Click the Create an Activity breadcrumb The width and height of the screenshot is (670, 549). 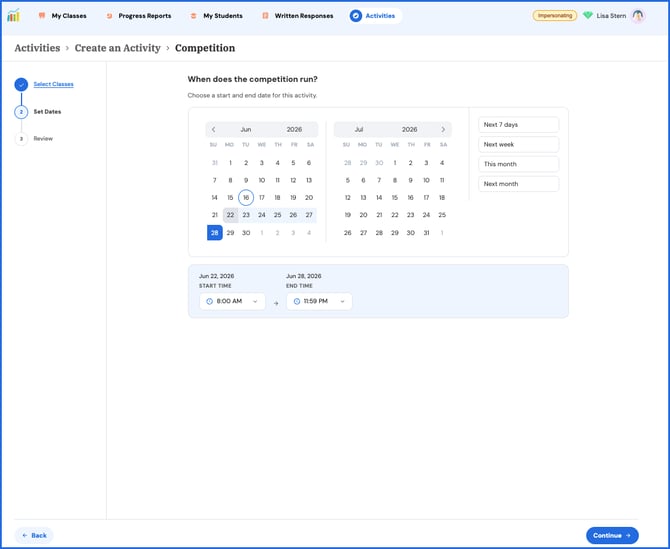(118, 48)
